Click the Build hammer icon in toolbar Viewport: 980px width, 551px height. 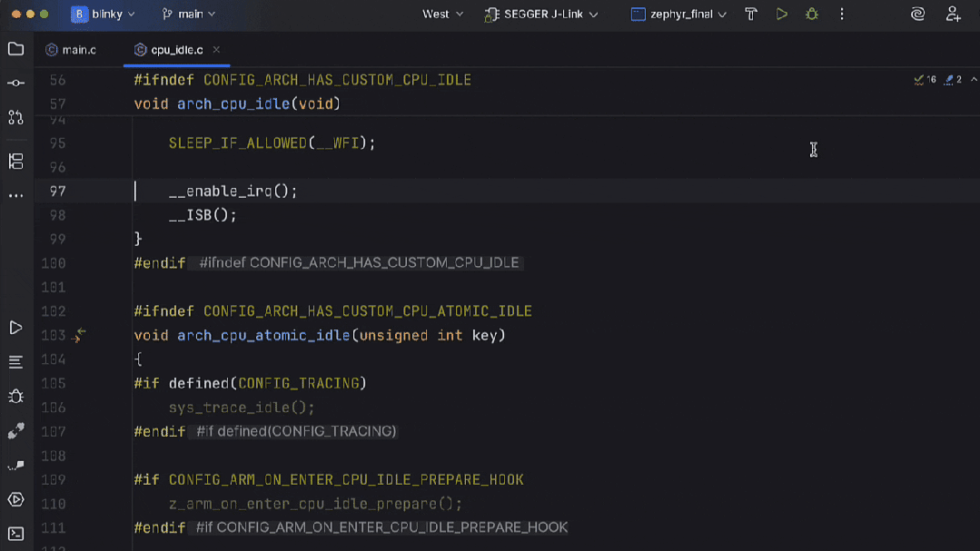click(x=751, y=15)
